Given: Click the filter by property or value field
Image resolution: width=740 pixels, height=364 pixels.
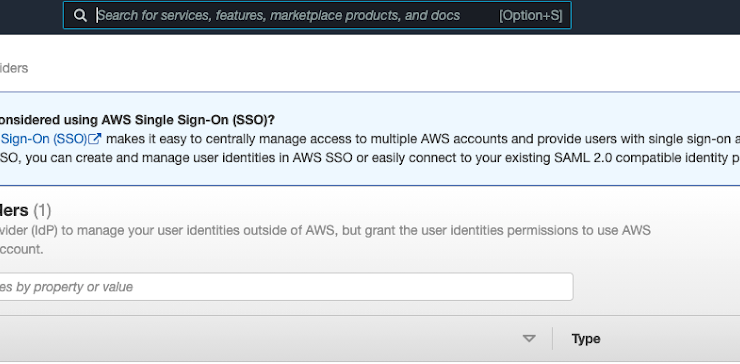Looking at the screenshot, I should coord(286,287).
